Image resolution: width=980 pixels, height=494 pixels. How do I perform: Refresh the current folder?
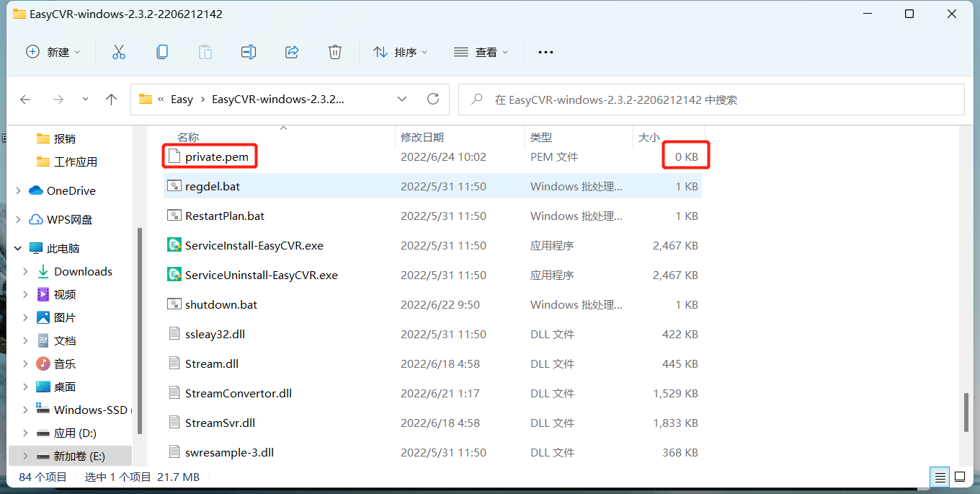[433, 100]
